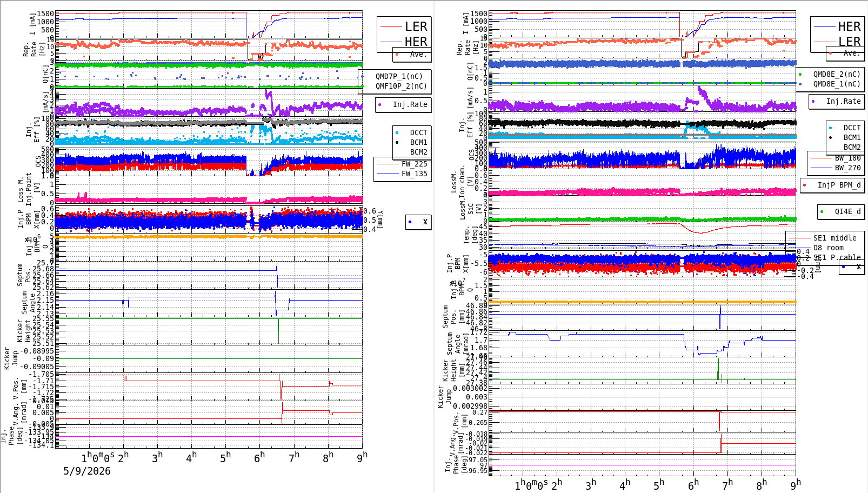This screenshot has height=493, width=868.
Task: Select the BW_270 legend entry
Action: coord(847,168)
